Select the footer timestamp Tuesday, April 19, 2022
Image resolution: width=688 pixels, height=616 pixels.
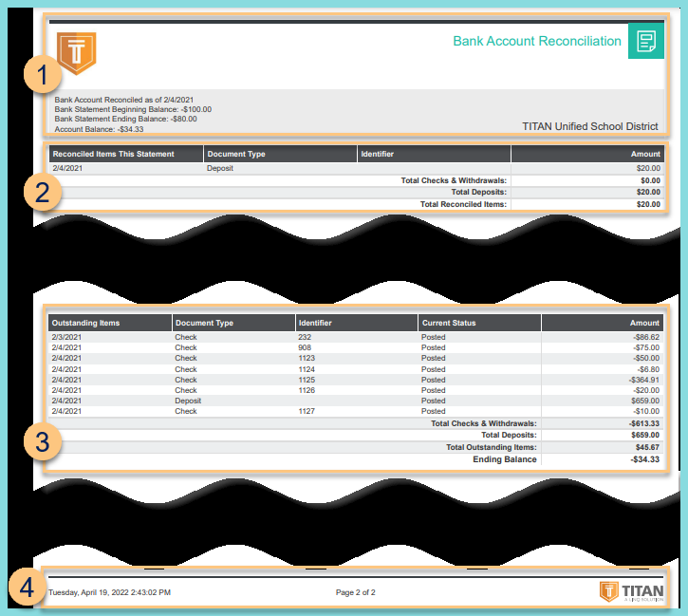tap(109, 592)
